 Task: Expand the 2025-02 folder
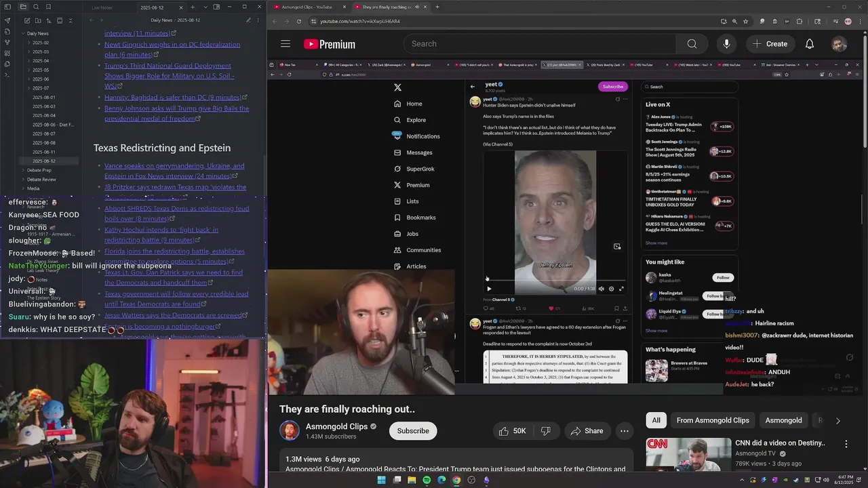point(41,43)
